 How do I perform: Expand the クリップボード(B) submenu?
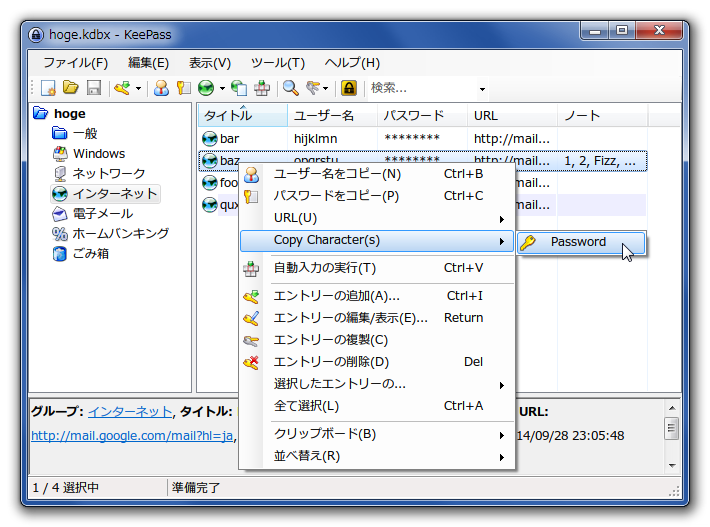tap(377, 434)
